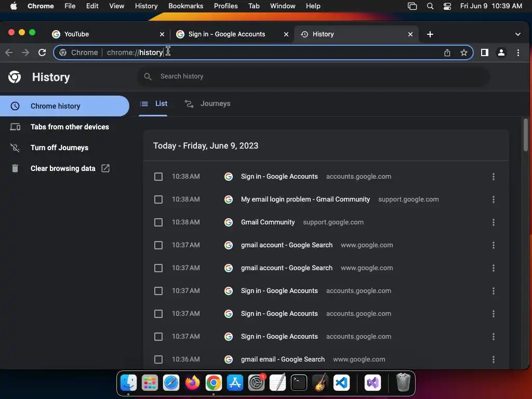
Task: Launch Safari from the dock
Action: [x=171, y=383]
